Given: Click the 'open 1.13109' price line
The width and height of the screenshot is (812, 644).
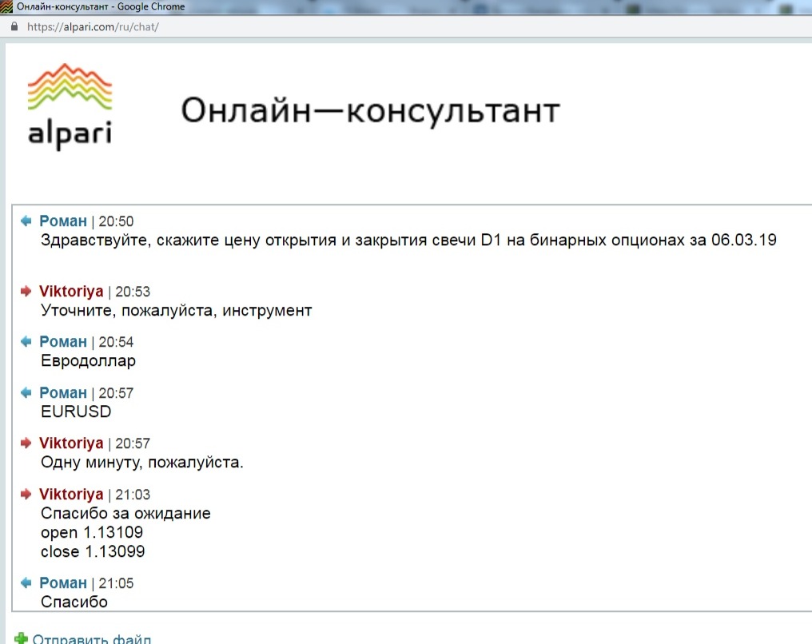Looking at the screenshot, I should pyautogui.click(x=93, y=533).
